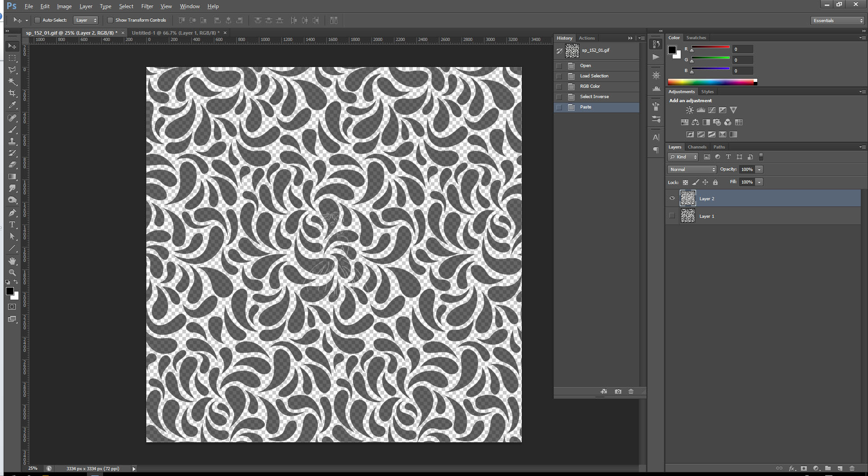Select the Clone Stamp tool
The width and height of the screenshot is (868, 476).
[12, 141]
